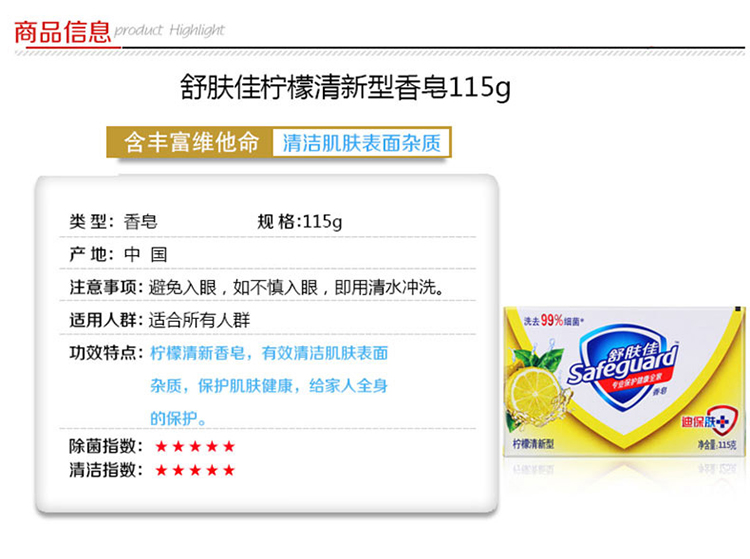Select the 清洁肌肤表面杂质 white tab
The height and width of the screenshot is (559, 750).
[362, 143]
